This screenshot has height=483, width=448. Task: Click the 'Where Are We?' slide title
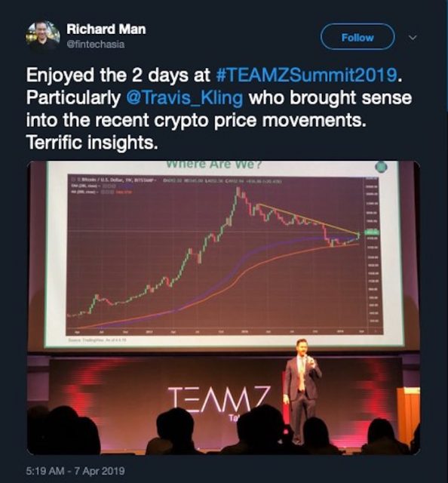tap(213, 165)
